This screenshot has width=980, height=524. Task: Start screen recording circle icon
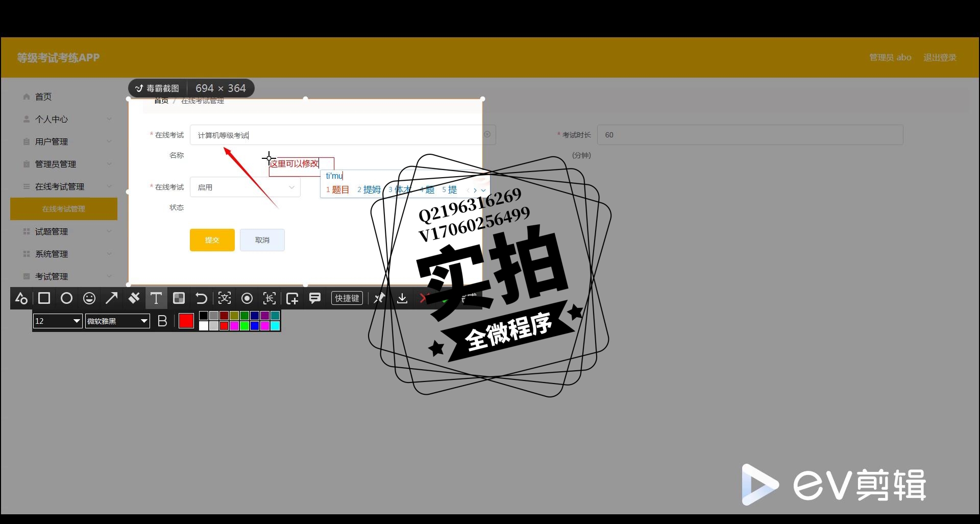click(247, 298)
